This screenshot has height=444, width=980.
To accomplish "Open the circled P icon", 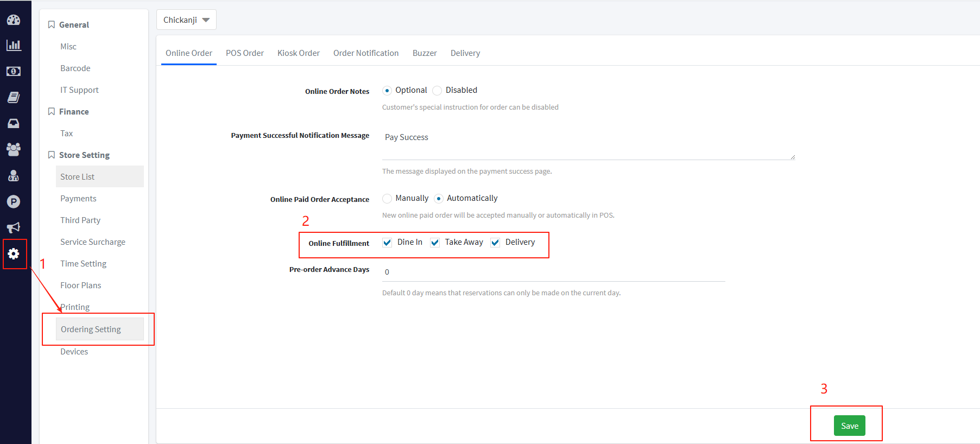I will click(x=14, y=201).
